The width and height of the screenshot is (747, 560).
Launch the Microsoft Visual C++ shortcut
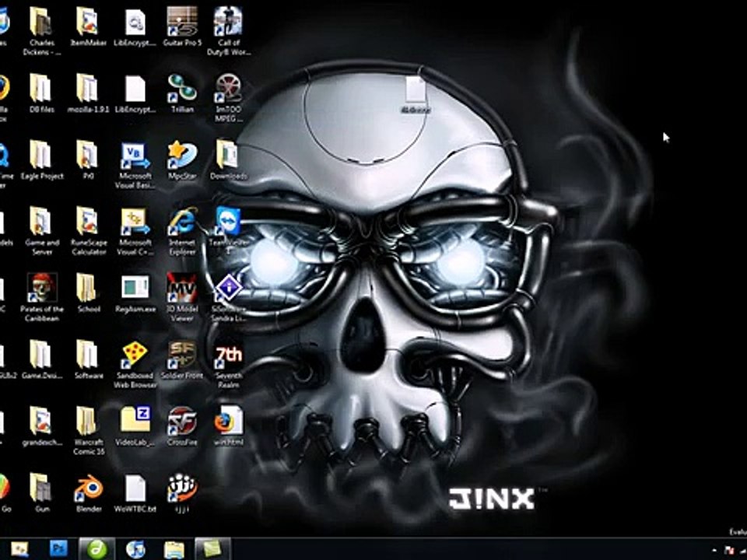tap(135, 230)
